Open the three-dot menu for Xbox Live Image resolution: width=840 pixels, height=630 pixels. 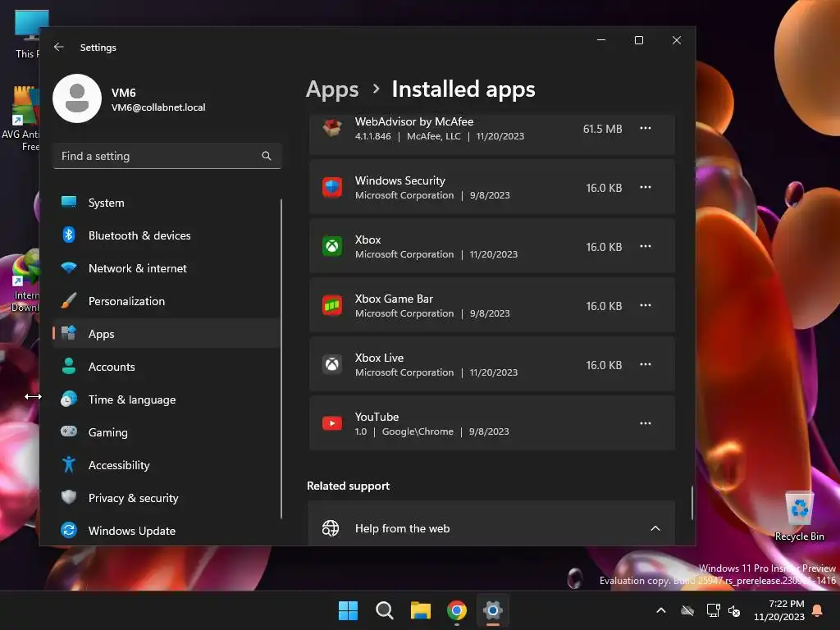coord(646,364)
